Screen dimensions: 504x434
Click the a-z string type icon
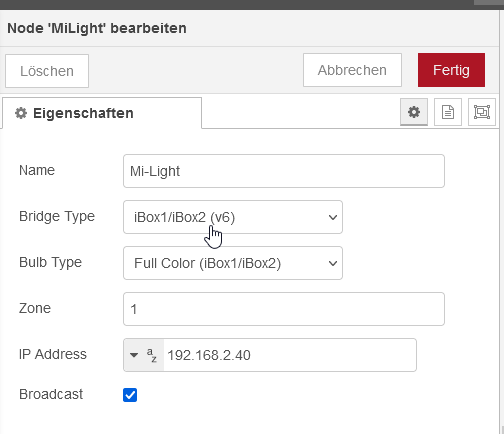(152, 355)
